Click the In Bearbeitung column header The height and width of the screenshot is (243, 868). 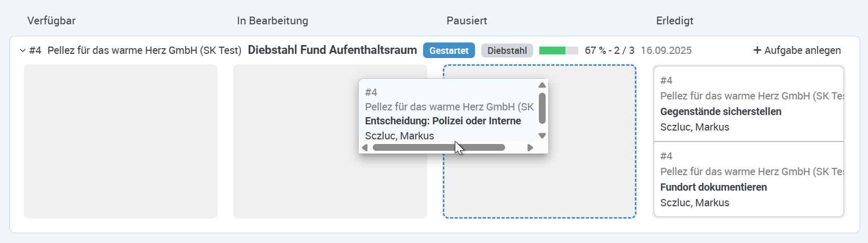pos(273,21)
